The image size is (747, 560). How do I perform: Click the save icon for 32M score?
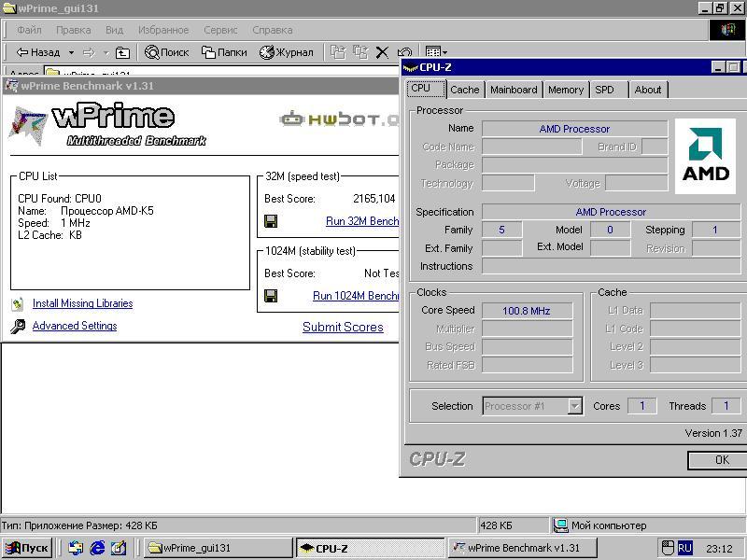click(271, 221)
